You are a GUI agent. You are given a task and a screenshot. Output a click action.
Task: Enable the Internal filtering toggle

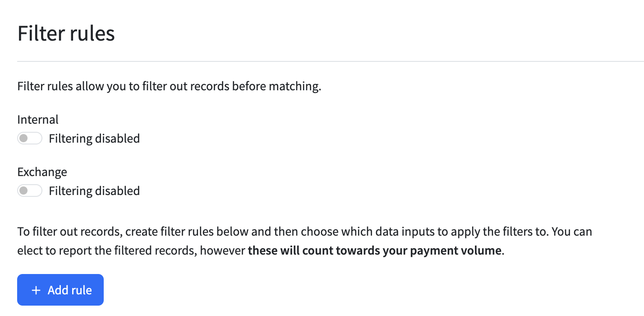click(x=30, y=139)
